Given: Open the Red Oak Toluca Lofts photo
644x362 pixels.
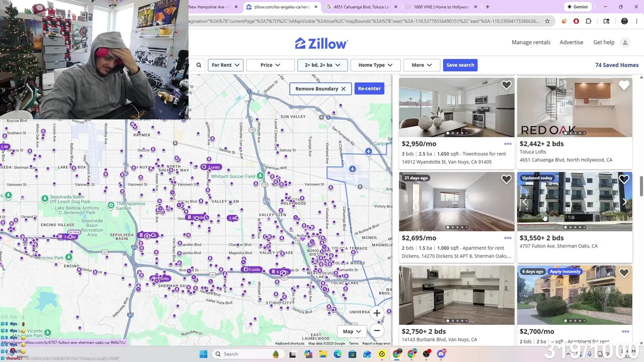Looking at the screenshot, I should (x=575, y=107).
